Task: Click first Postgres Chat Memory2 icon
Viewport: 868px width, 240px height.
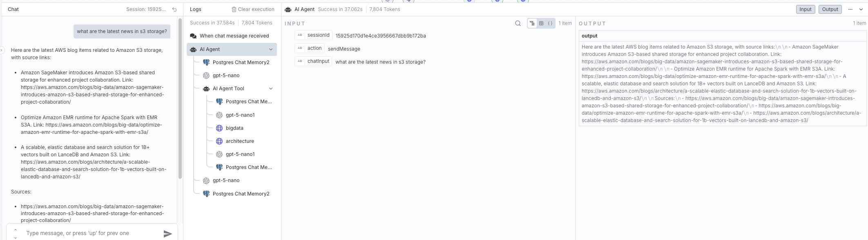Action: click(206, 62)
